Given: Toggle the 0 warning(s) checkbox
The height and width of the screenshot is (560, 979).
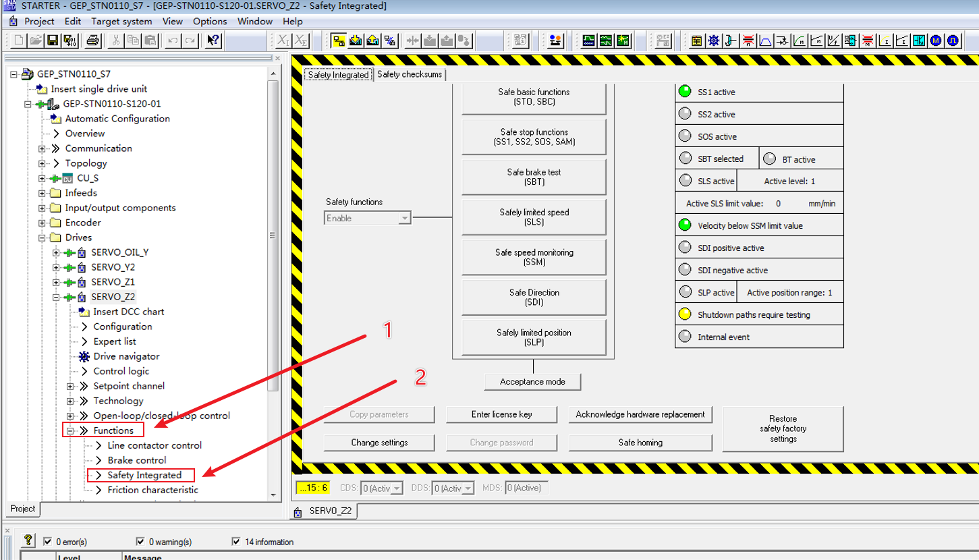Looking at the screenshot, I should 140,542.
